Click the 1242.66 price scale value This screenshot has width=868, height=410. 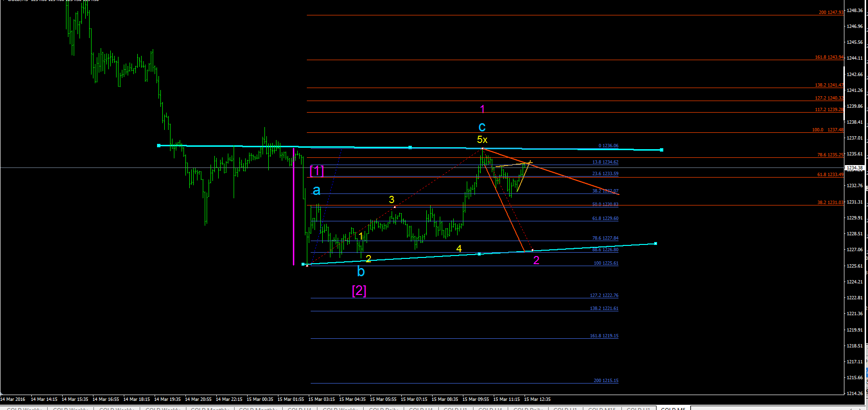pos(855,75)
